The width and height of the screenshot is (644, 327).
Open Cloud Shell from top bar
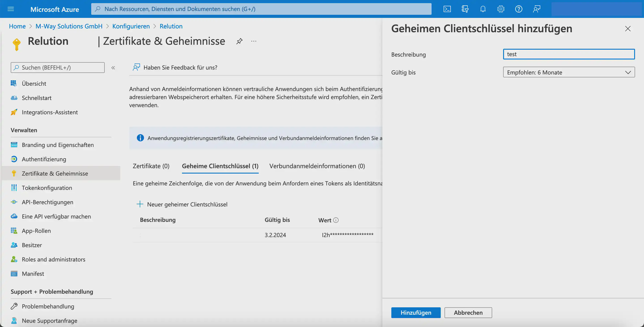(x=447, y=9)
